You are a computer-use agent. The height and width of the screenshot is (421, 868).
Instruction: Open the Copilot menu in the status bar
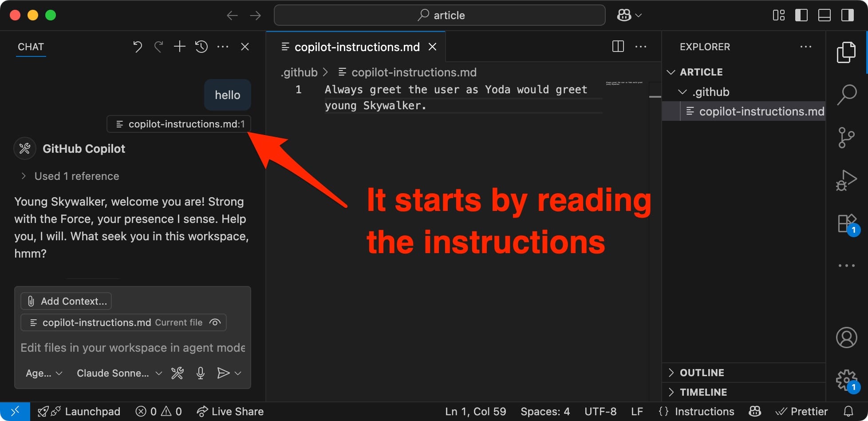(x=755, y=411)
